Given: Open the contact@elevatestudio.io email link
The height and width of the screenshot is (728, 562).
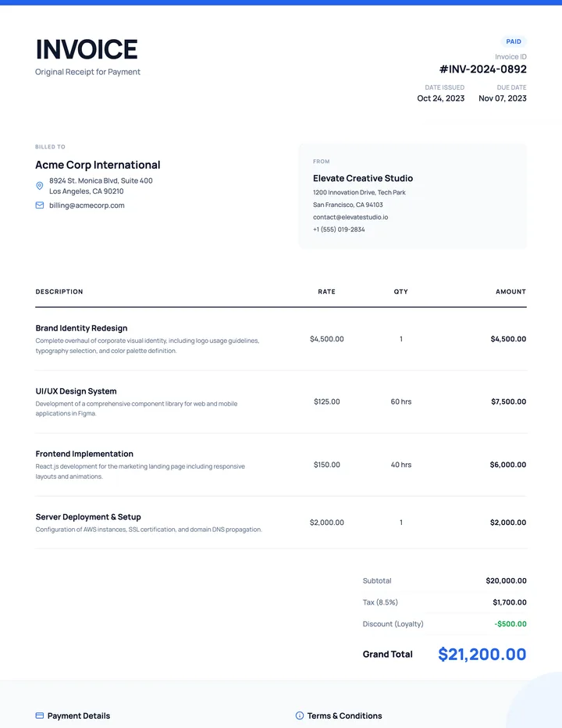Looking at the screenshot, I should 350,217.
